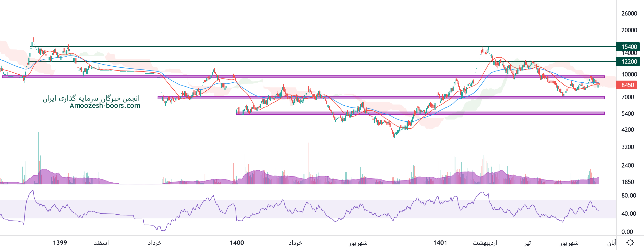Click the اردیبهشت month label on time axis
Viewport: 644px width, 250px height.
(x=485, y=243)
